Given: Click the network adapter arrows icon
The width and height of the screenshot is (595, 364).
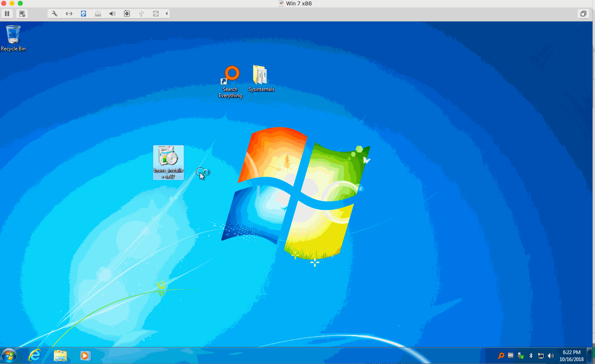Looking at the screenshot, I should pyautogui.click(x=69, y=14).
